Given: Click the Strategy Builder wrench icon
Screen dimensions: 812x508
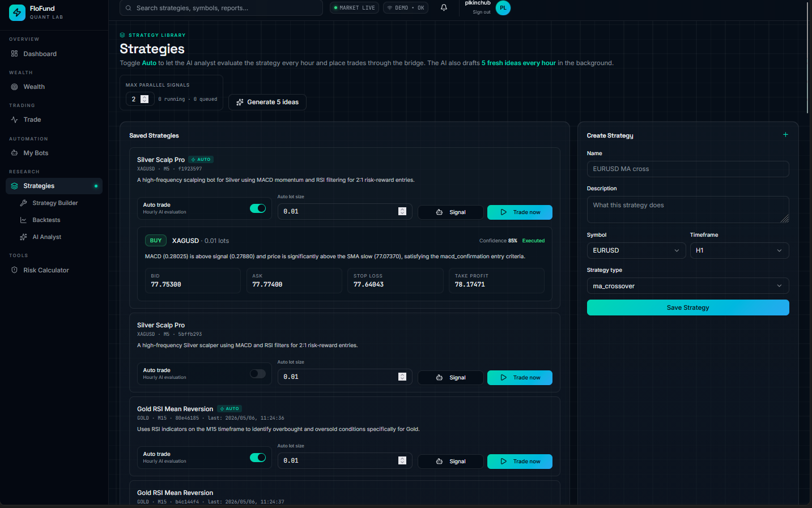Looking at the screenshot, I should [24, 203].
